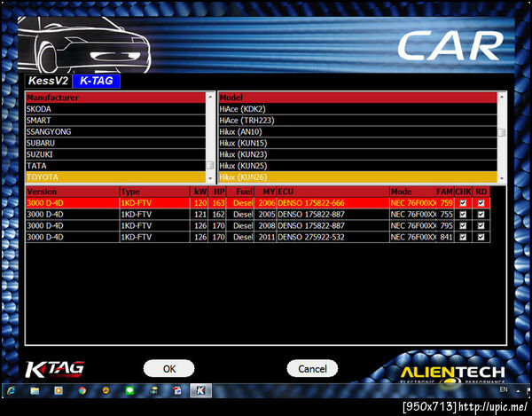Open File Explorer from the taskbar
Viewport: 532px width, 416px height.
[x=35, y=391]
